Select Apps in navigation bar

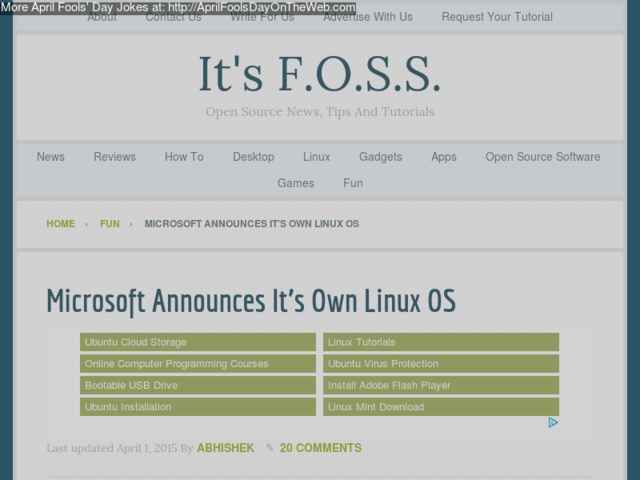444,157
